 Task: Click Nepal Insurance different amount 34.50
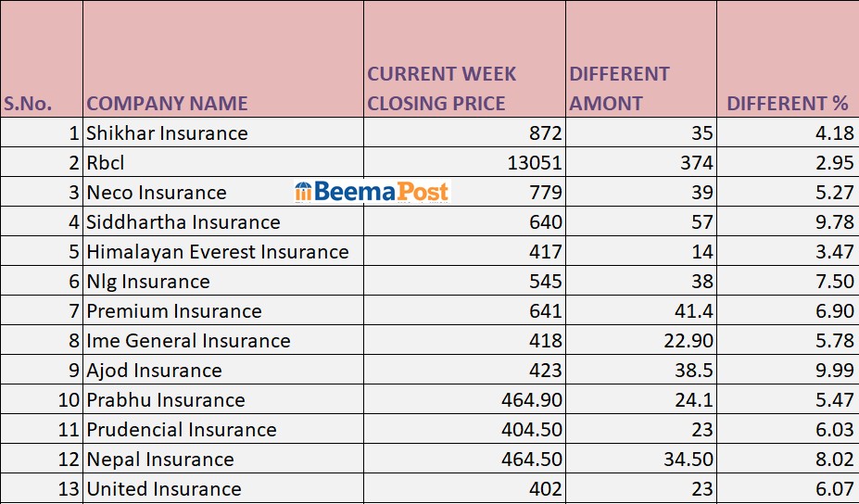click(686, 459)
